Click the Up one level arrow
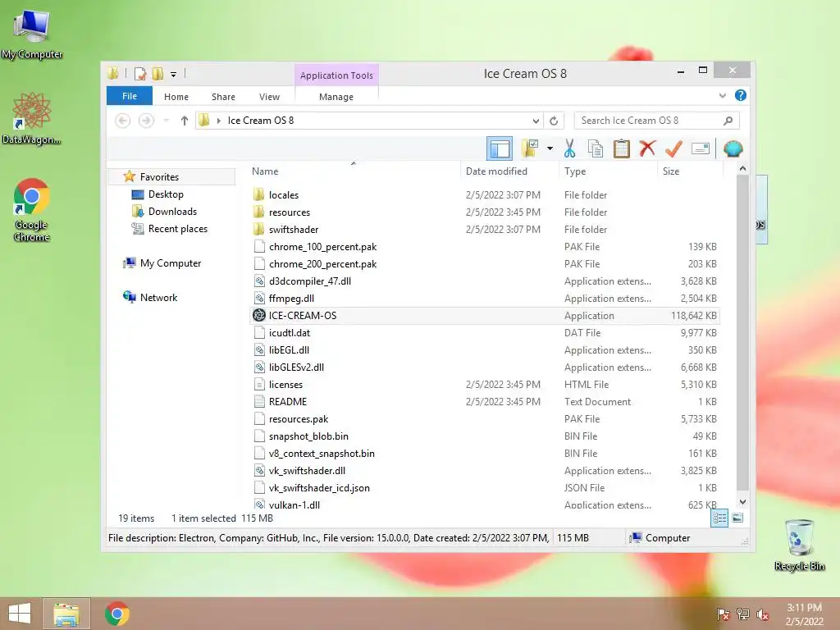840x630 pixels. coord(185,121)
